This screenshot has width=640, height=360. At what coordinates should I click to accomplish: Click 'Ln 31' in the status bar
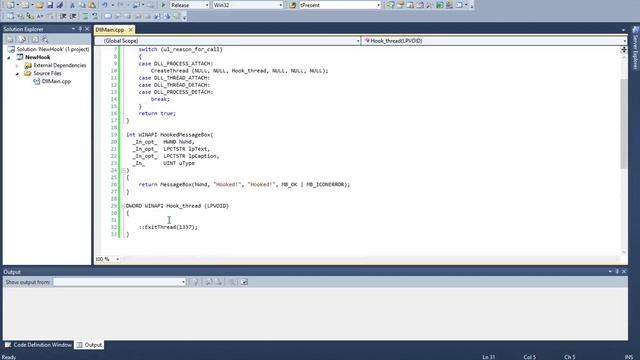click(x=489, y=357)
